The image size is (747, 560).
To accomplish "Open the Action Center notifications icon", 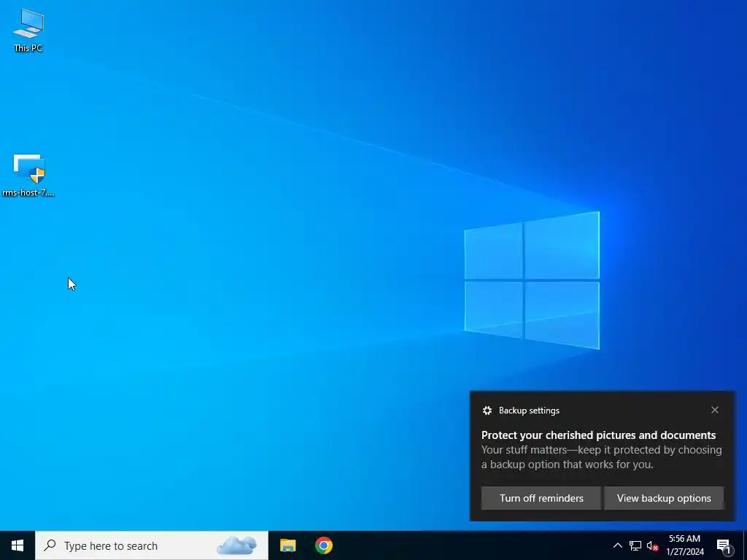I will pyautogui.click(x=723, y=546).
